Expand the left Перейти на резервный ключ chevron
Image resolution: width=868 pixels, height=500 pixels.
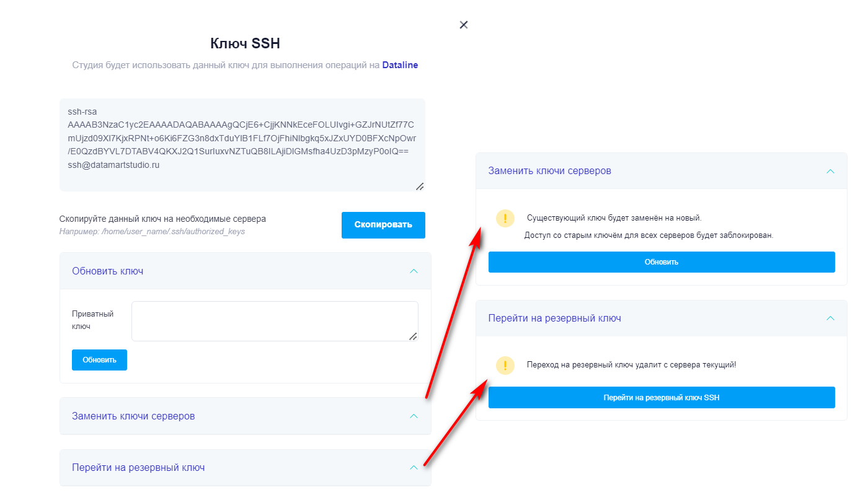[x=414, y=468]
